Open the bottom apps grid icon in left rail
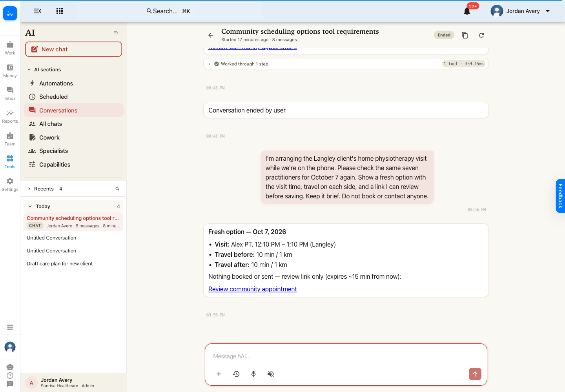The height and width of the screenshot is (392, 565). tap(10, 327)
